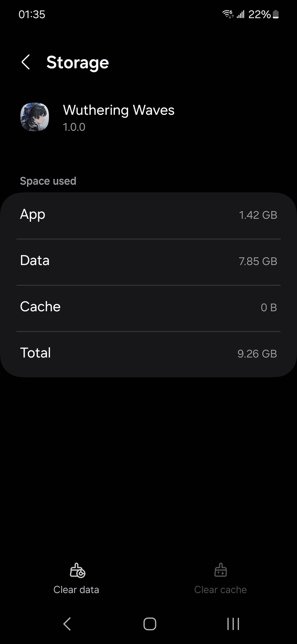Tap the Wuthering Waves app icon
Screen dimensions: 297x644
click(x=35, y=117)
